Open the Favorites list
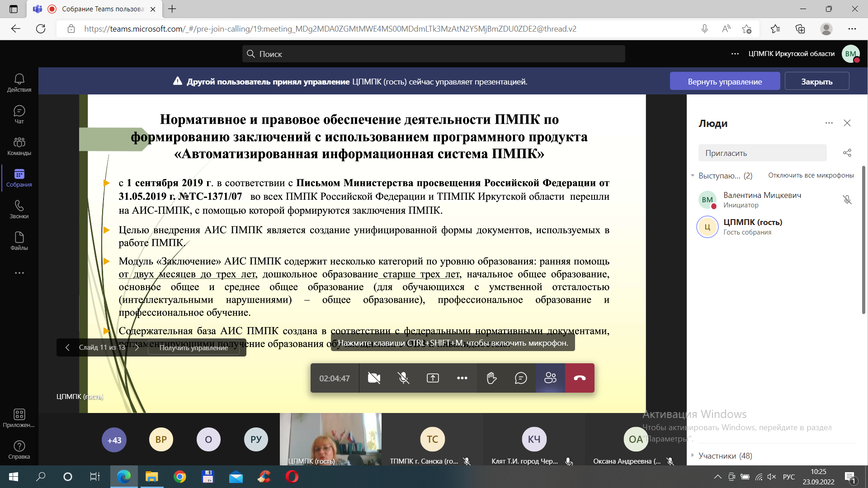Viewport: 868px width, 488px height. (775, 29)
